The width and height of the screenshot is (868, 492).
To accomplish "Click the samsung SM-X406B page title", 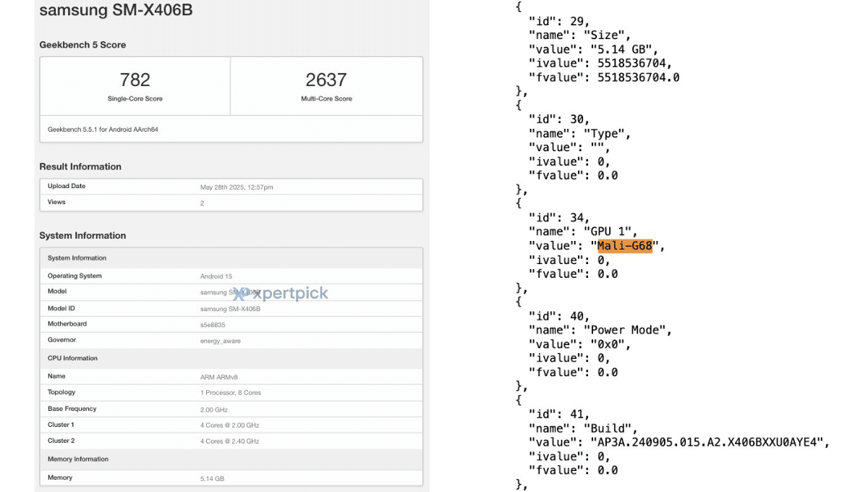I will click(x=116, y=11).
